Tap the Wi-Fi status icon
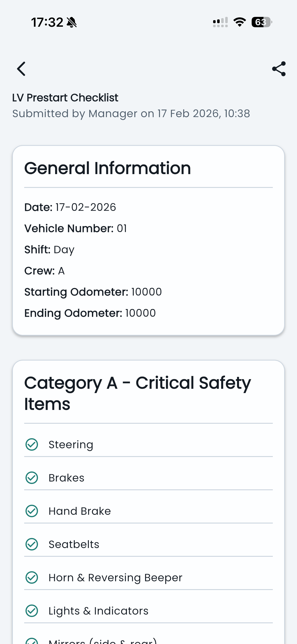 click(240, 22)
